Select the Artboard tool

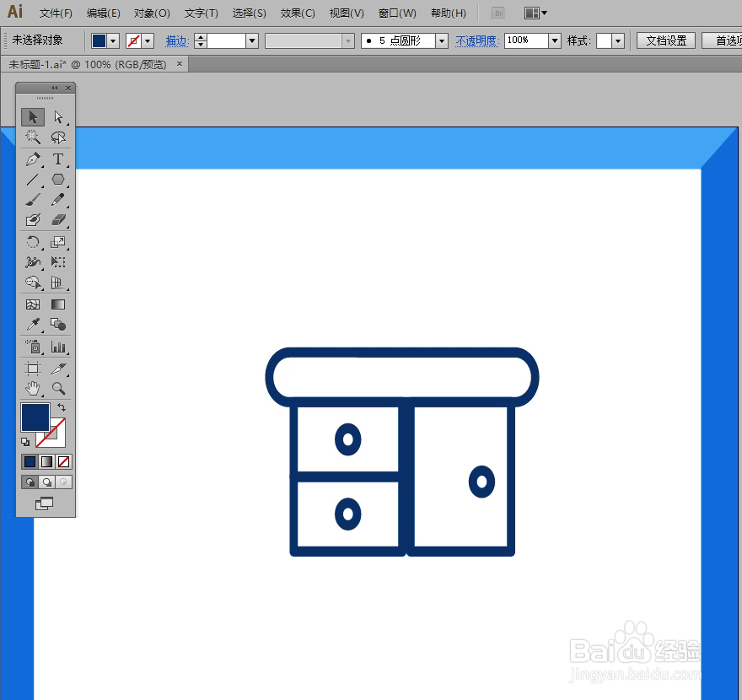(x=33, y=369)
